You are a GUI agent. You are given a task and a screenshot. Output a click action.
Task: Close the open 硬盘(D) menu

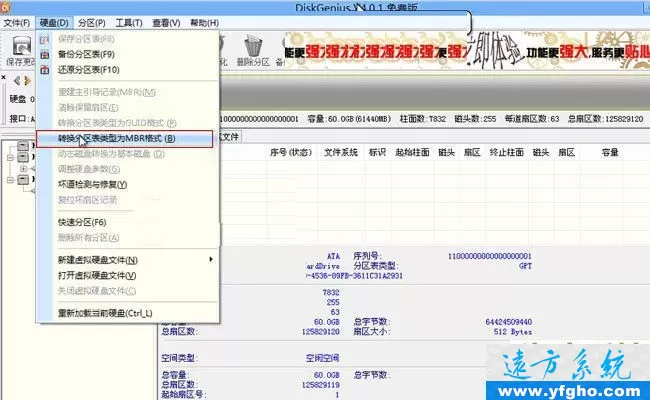pyautogui.click(x=54, y=23)
